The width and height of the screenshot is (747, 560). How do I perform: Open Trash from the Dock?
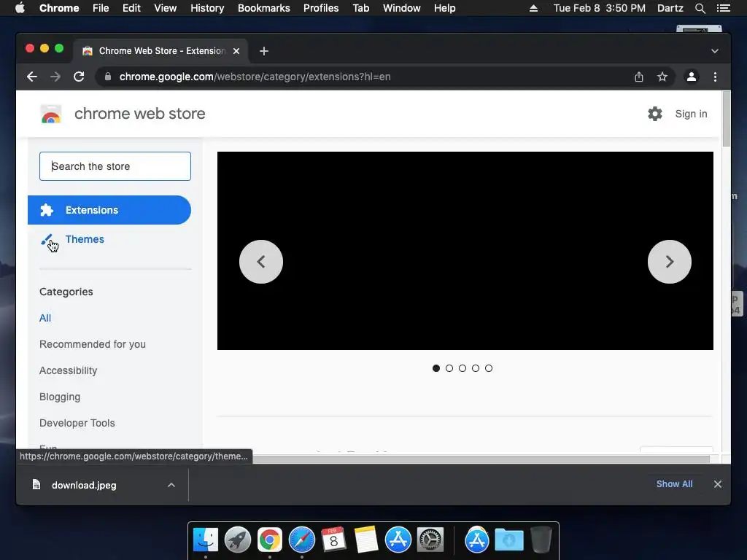[x=541, y=540]
